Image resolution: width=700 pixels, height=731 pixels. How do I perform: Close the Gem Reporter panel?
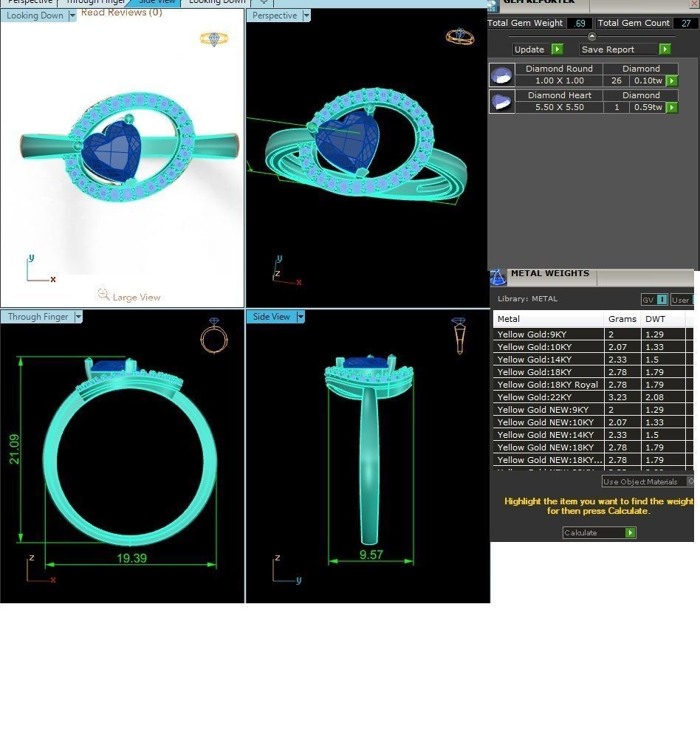(x=694, y=4)
